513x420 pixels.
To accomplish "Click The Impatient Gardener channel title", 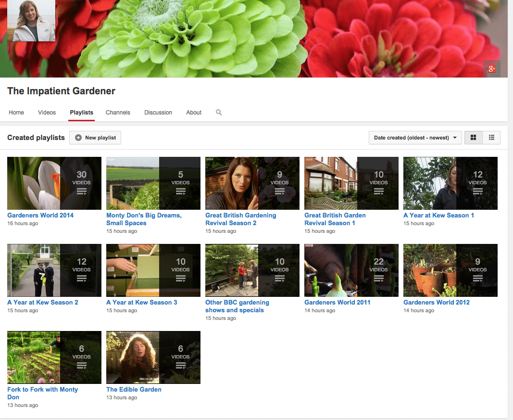I will (x=61, y=91).
